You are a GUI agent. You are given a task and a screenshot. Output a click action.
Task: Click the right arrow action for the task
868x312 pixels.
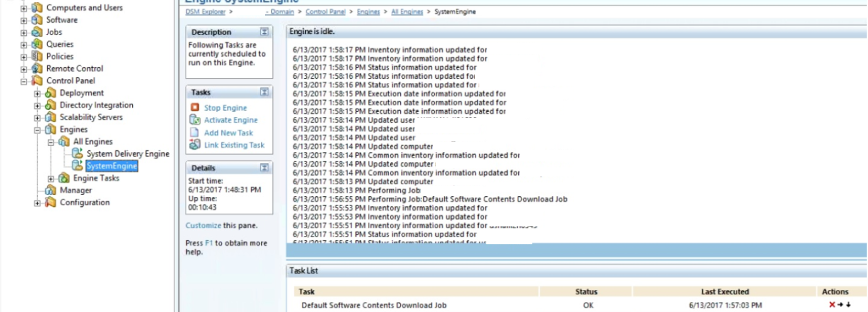coord(840,305)
